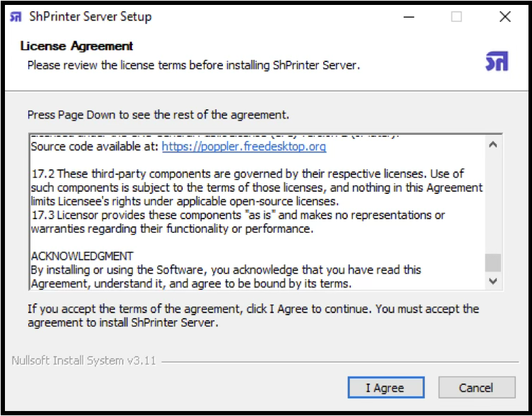Screen dimensions: 532x416
Task: Minimize the ShPrinter Server Setup window
Action: (408, 17)
